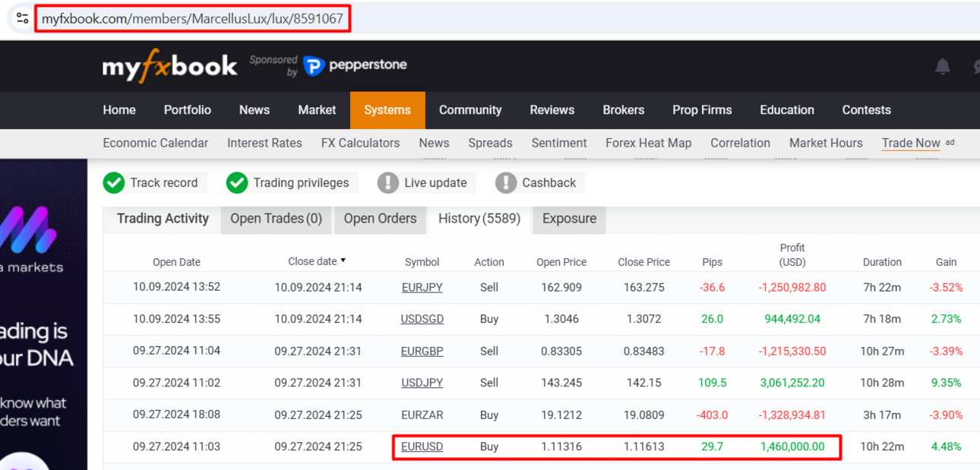This screenshot has height=470, width=980.
Task: Click the myfxbook logo
Action: [x=170, y=66]
